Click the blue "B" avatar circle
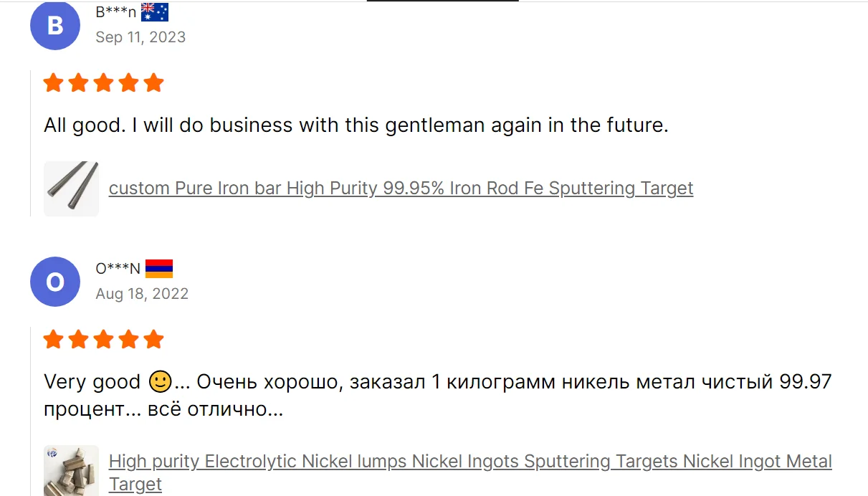This screenshot has width=868, height=496. (55, 26)
